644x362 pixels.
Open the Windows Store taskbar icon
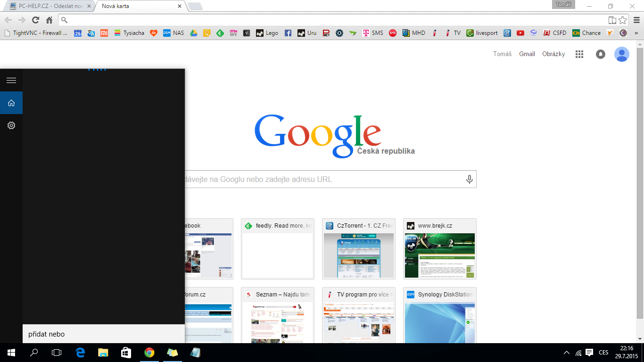pyautogui.click(x=126, y=353)
